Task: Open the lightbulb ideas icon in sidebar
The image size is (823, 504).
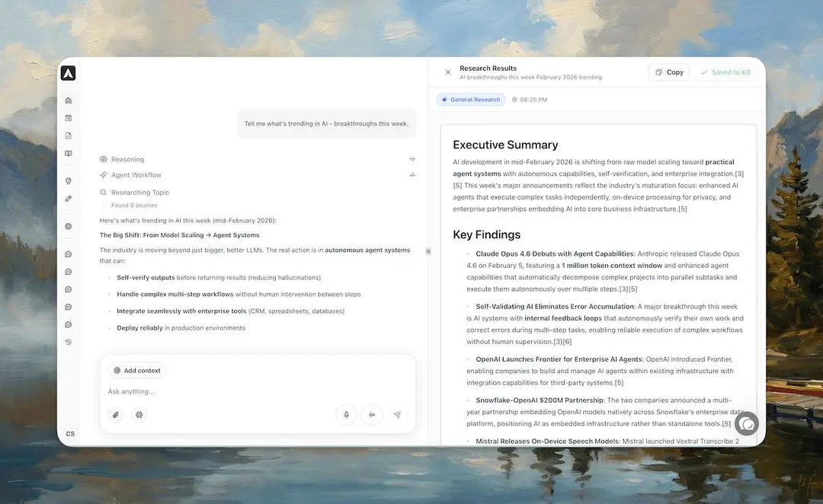Action: [x=69, y=181]
